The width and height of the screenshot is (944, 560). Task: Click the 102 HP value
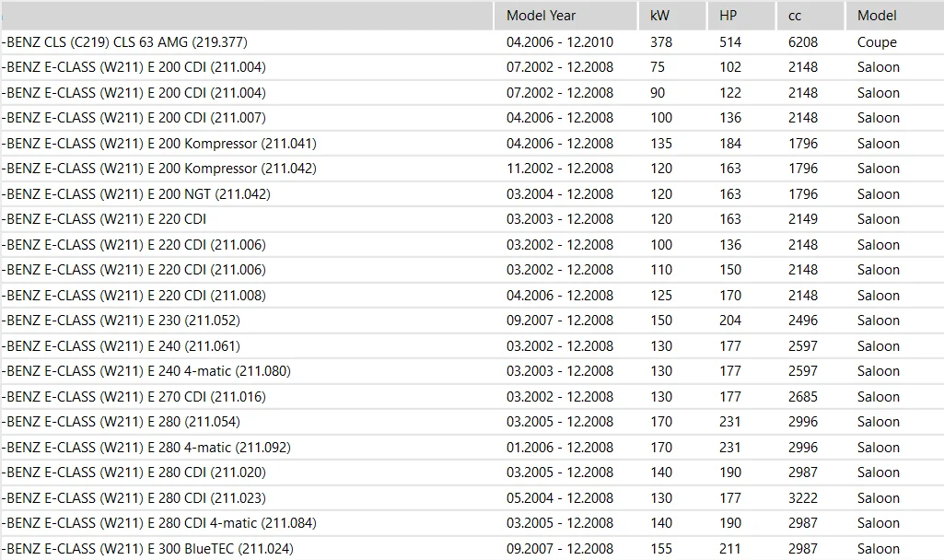pos(730,67)
